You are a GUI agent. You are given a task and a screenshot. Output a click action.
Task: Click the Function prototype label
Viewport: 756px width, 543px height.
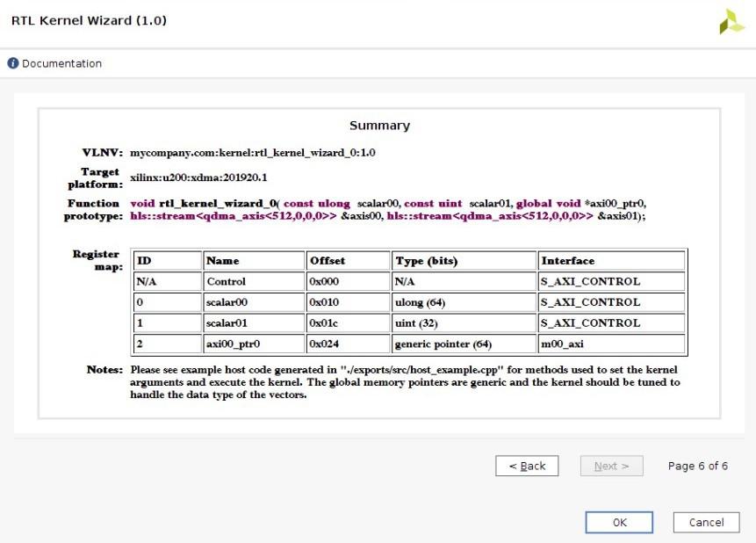94,209
